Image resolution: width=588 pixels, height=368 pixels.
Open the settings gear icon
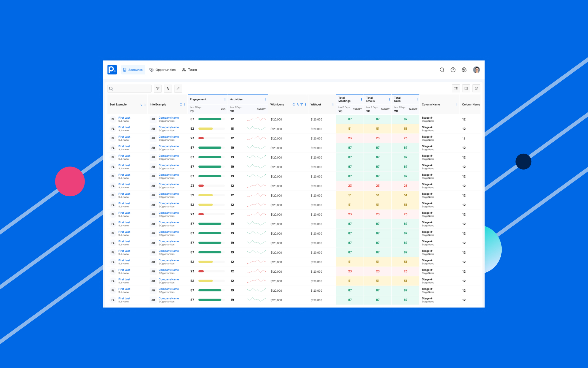pyautogui.click(x=464, y=70)
